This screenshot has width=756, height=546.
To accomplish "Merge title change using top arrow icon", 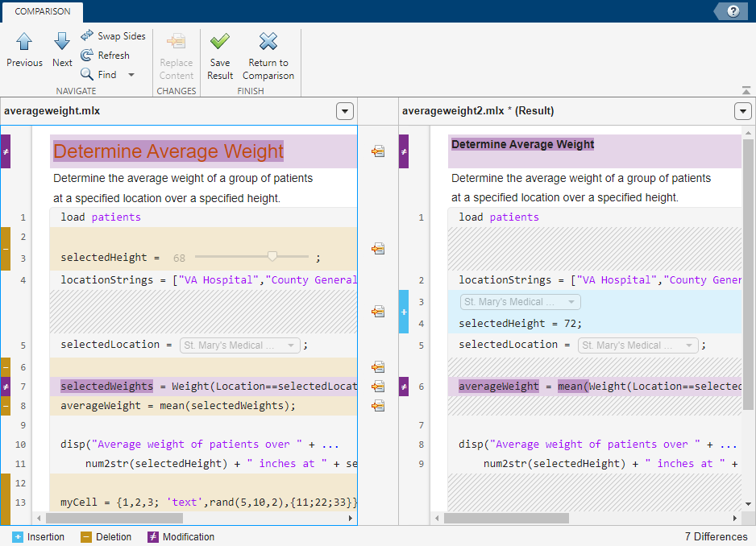I will tap(377, 151).
